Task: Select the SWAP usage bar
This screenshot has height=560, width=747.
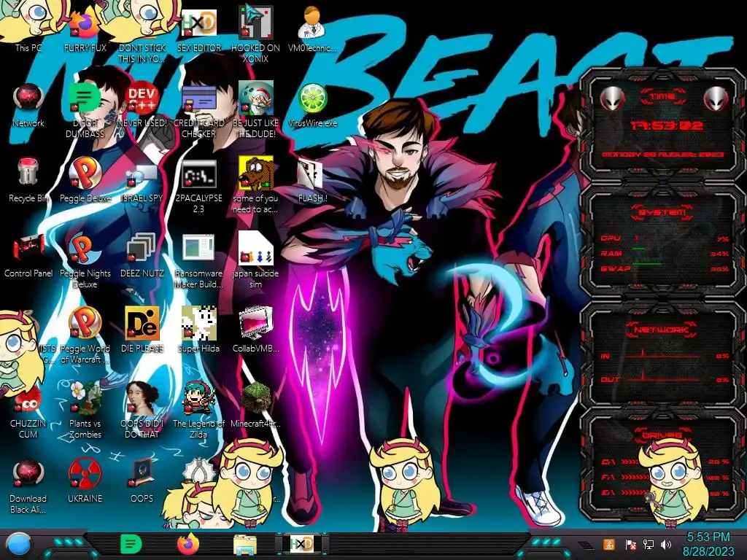Action: click(665, 268)
